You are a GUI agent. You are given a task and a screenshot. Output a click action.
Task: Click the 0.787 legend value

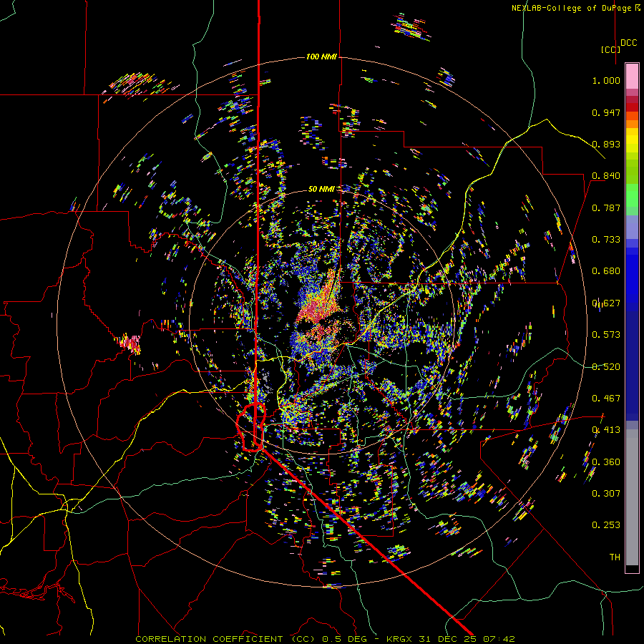[606, 208]
